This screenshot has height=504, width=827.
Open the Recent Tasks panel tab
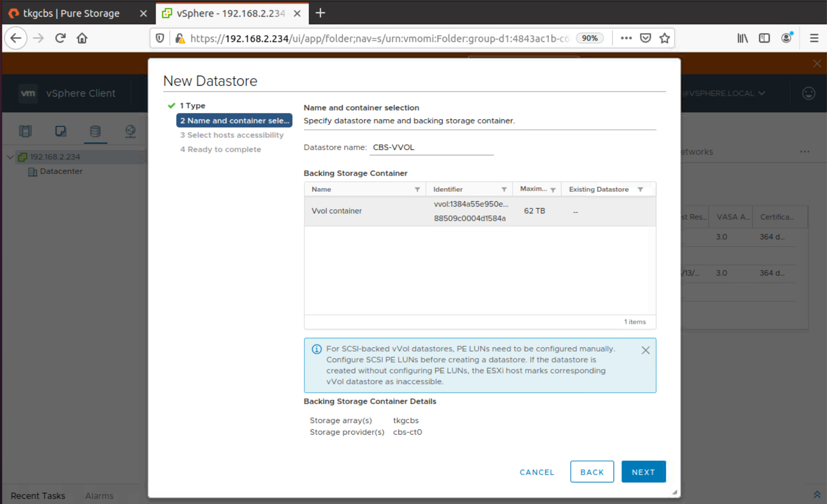pos(38,496)
